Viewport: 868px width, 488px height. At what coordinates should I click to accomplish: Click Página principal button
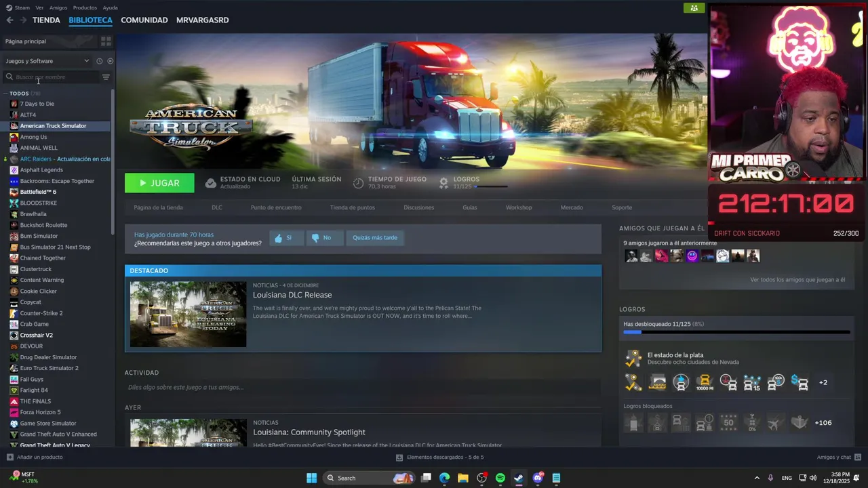[x=49, y=41]
